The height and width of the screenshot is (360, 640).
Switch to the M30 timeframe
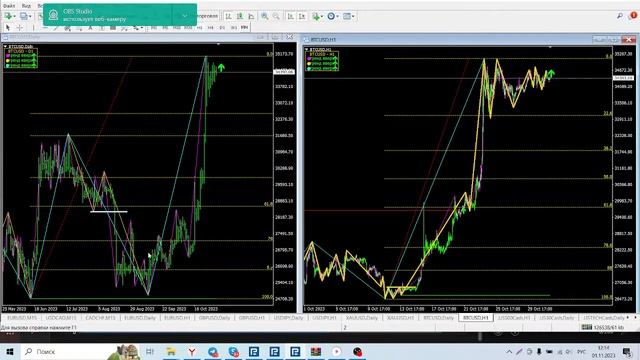188,28
